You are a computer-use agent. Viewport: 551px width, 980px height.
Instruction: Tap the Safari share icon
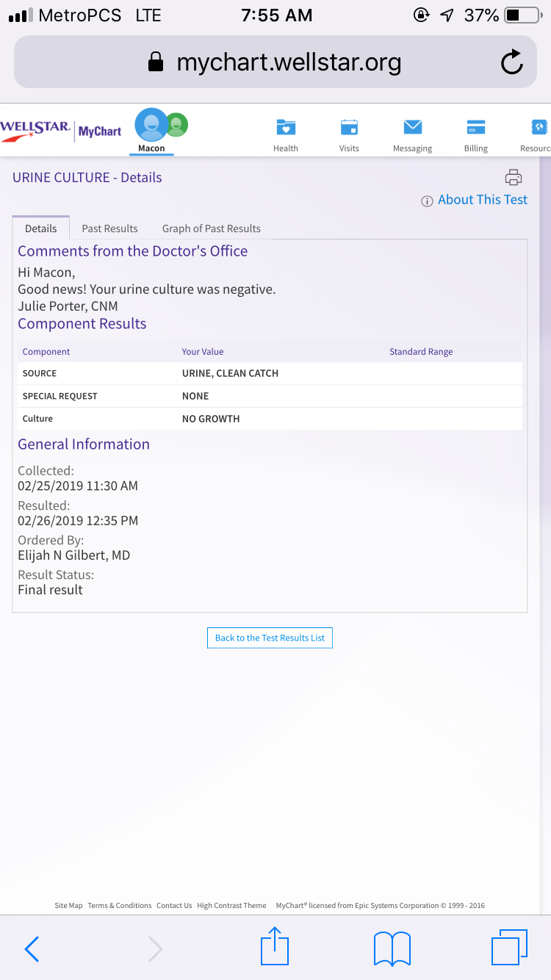point(275,947)
